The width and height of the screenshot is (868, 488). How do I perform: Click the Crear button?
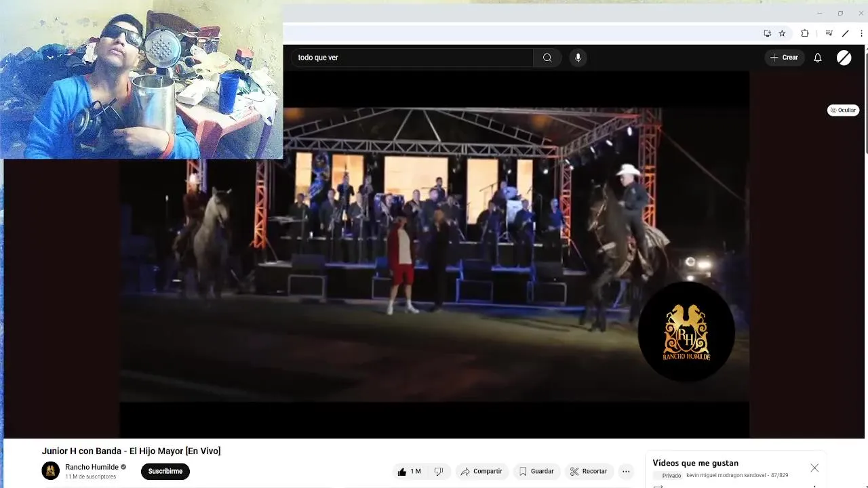[x=784, y=58]
